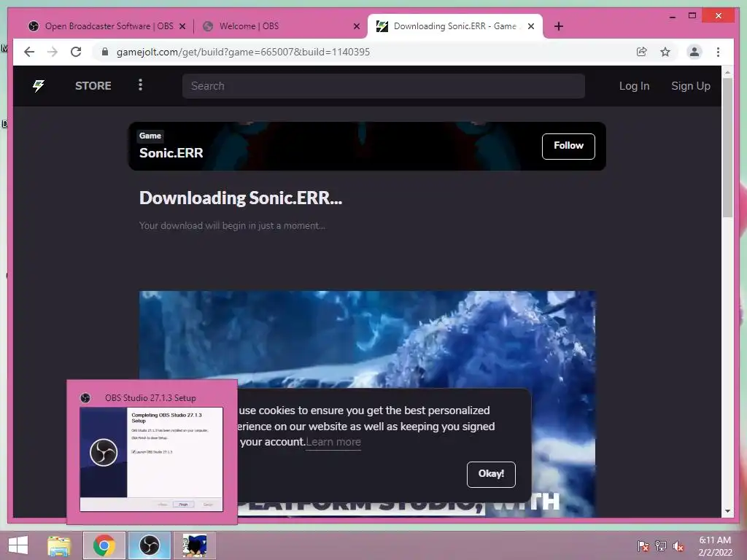
Task: Open the navbar three-dot more menu
Action: click(x=140, y=85)
